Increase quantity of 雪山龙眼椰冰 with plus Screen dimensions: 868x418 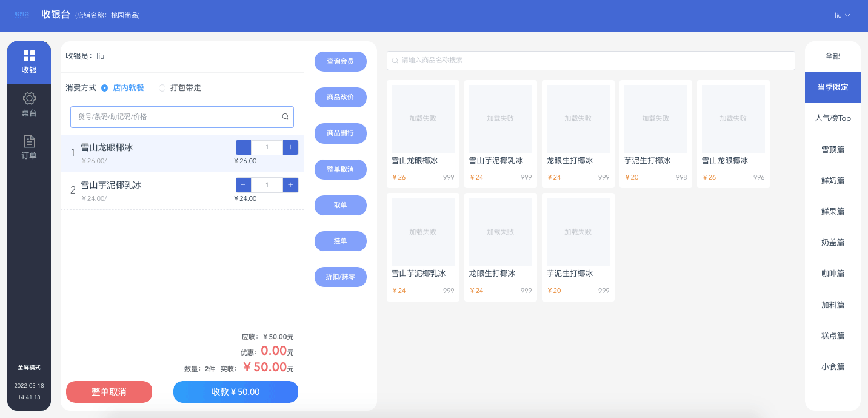[290, 147]
